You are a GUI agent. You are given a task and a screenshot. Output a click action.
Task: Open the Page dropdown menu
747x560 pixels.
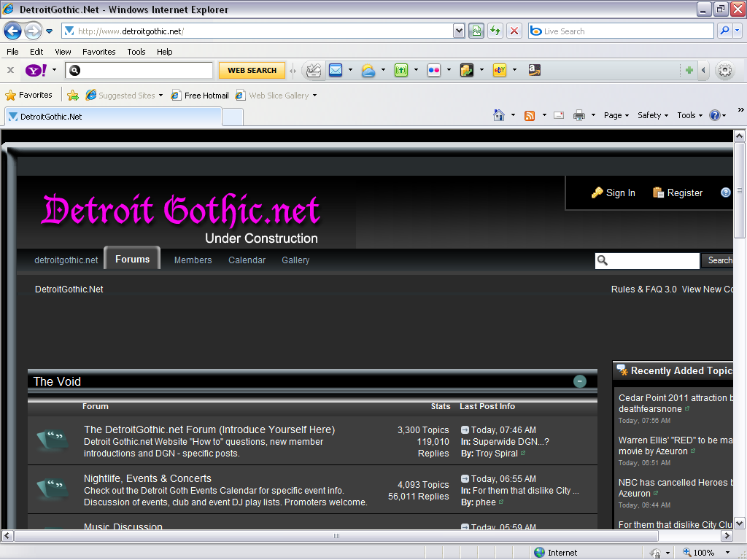616,115
